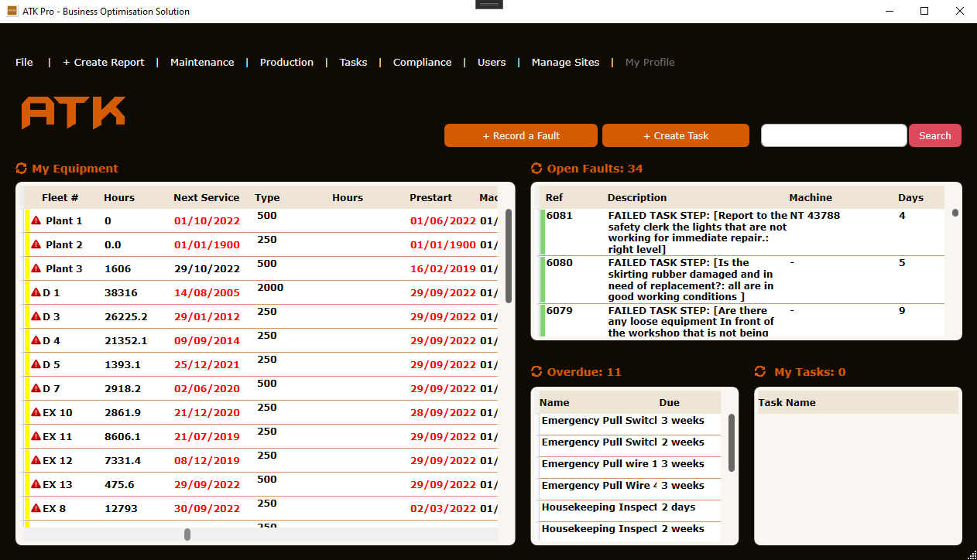977x560 pixels.
Task: Click the hours value 12793
Action: click(121, 508)
